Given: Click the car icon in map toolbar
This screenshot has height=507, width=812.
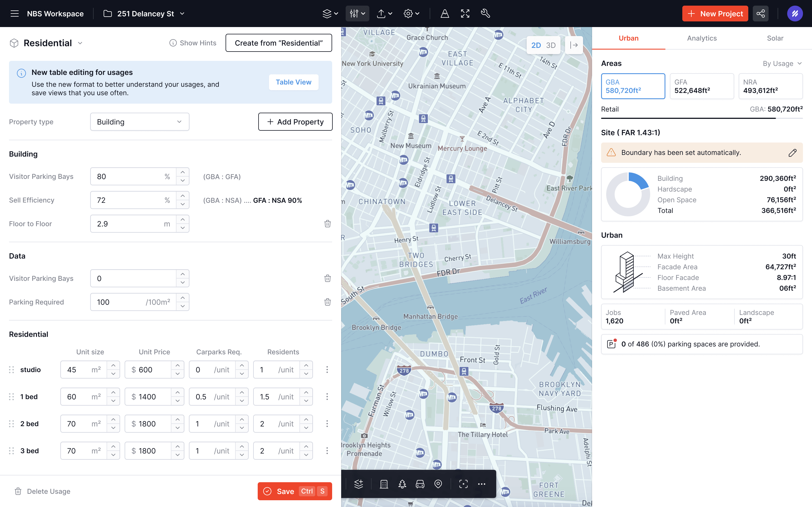Looking at the screenshot, I should click(x=420, y=484).
